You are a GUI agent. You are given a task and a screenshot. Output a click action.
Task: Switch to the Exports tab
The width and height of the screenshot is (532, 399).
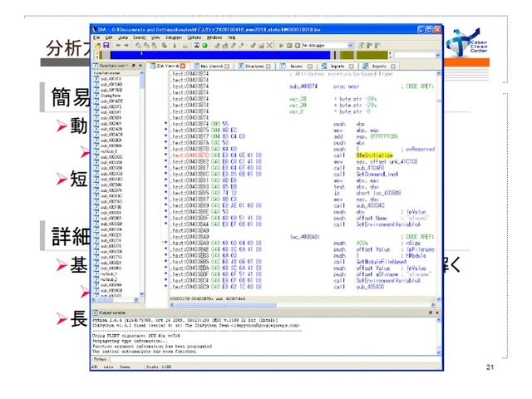click(379, 66)
